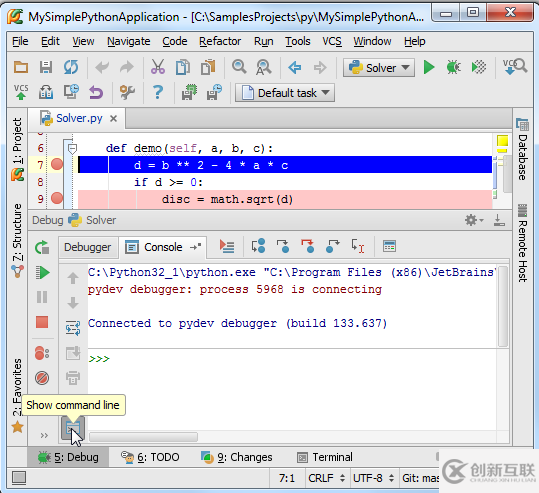Open Find with magnifier icon
The width and height of the screenshot is (539, 493).
[239, 67]
